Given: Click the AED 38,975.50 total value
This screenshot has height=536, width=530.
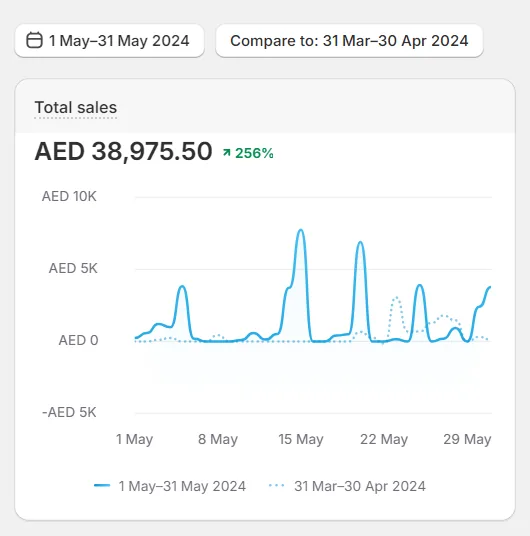Looking at the screenshot, I should pos(123,151).
